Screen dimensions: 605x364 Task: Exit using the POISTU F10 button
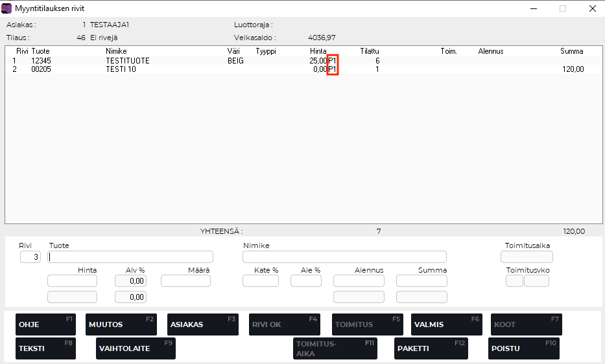[523, 348]
